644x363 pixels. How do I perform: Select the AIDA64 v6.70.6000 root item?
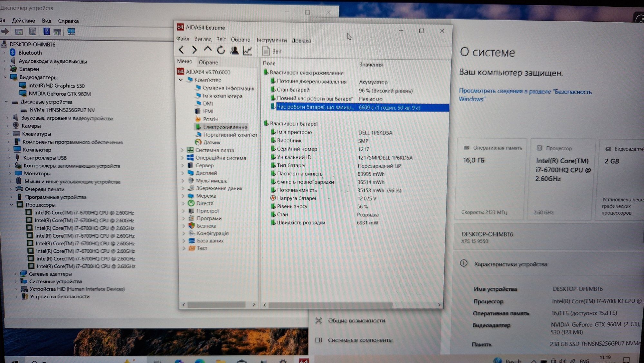(x=204, y=72)
